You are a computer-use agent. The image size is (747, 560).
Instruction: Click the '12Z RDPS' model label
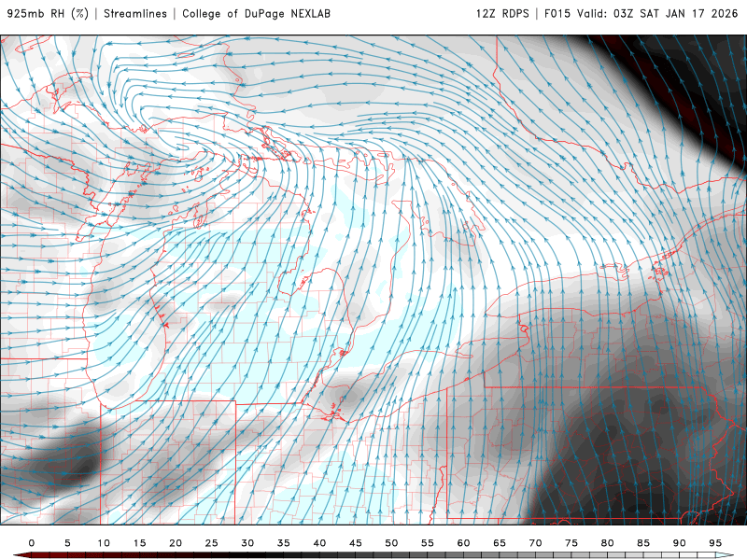click(502, 13)
